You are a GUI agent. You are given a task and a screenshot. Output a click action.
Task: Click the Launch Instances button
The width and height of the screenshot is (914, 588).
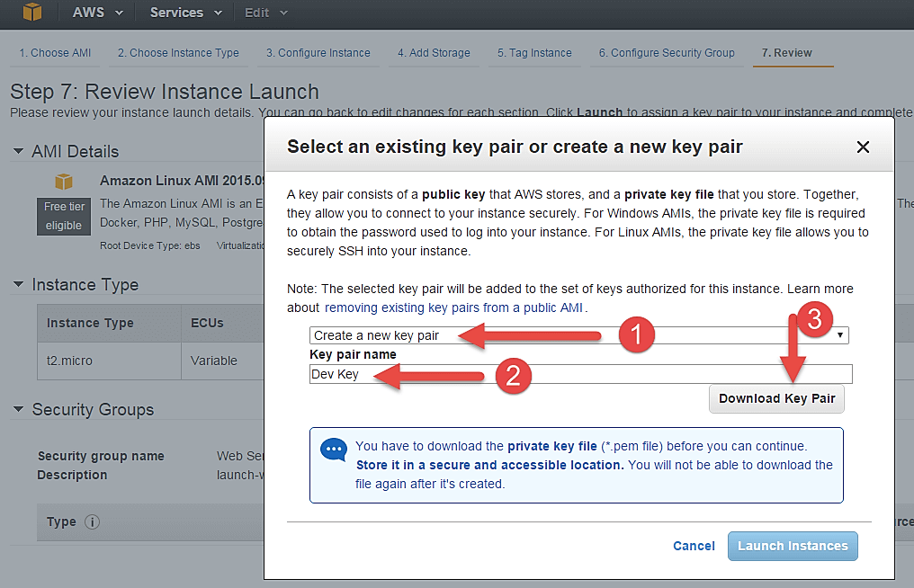coord(793,546)
